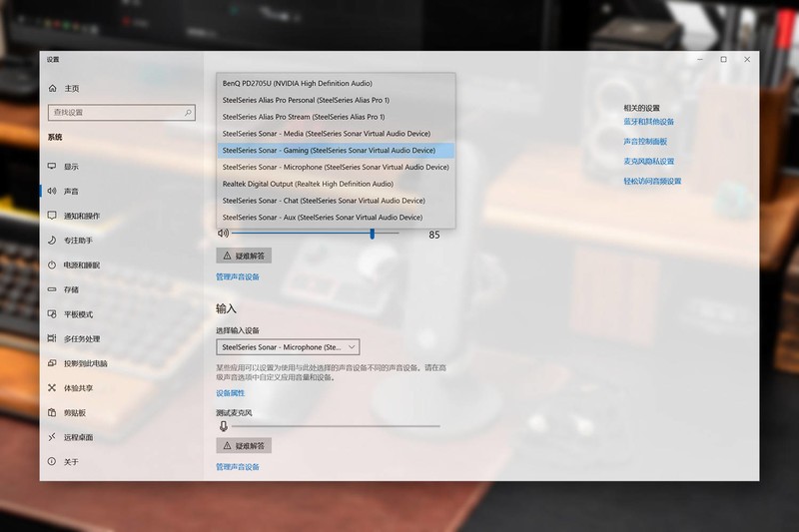Click the input 疑难解答 troubleshoot button
This screenshot has width=799, height=532.
[x=244, y=445]
